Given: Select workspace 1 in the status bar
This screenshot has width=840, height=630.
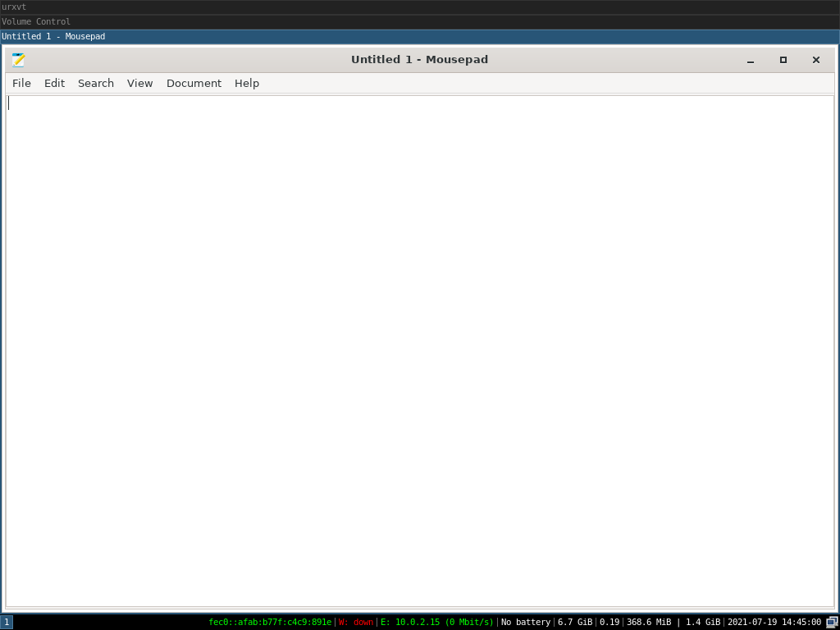Looking at the screenshot, I should tap(7, 622).
